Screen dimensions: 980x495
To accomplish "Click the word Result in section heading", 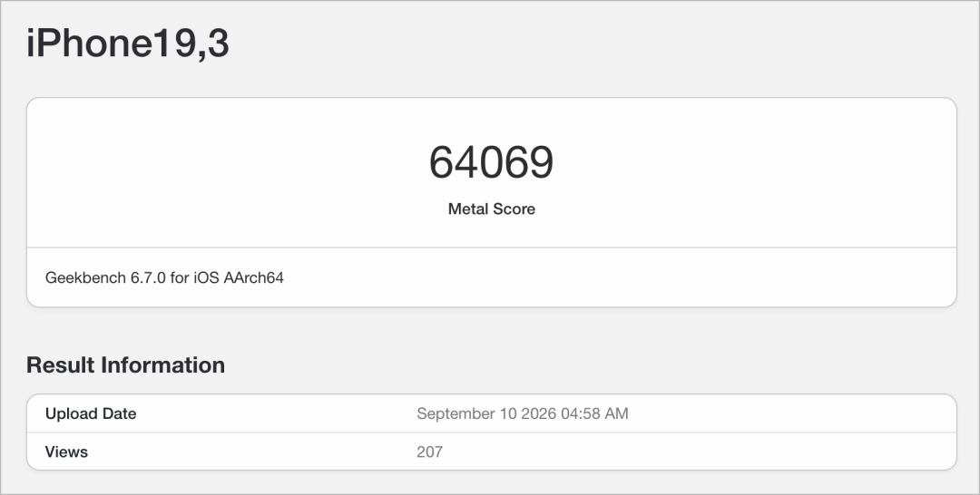I will point(61,365).
